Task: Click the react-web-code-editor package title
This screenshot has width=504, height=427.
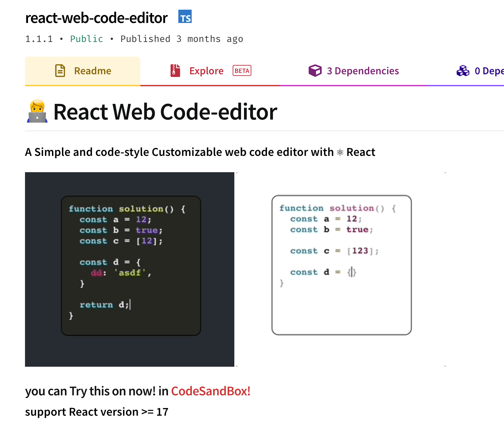Action: point(96,18)
